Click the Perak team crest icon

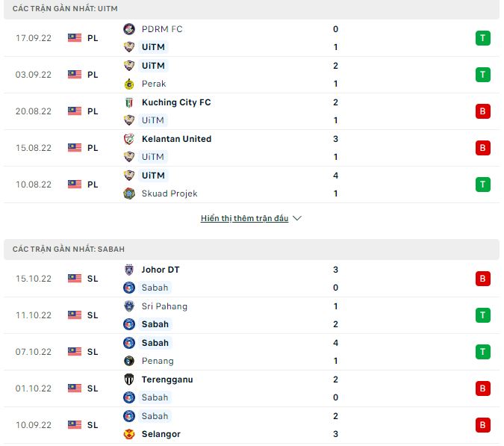pos(129,84)
